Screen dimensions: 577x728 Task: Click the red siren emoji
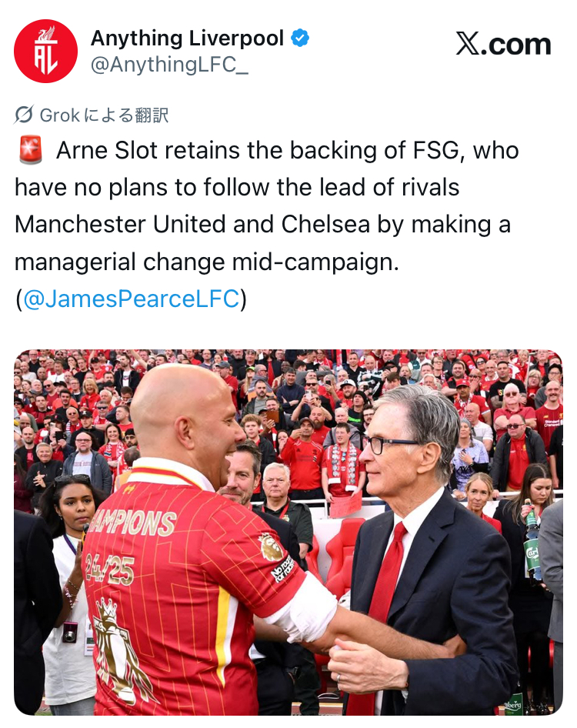point(31,150)
